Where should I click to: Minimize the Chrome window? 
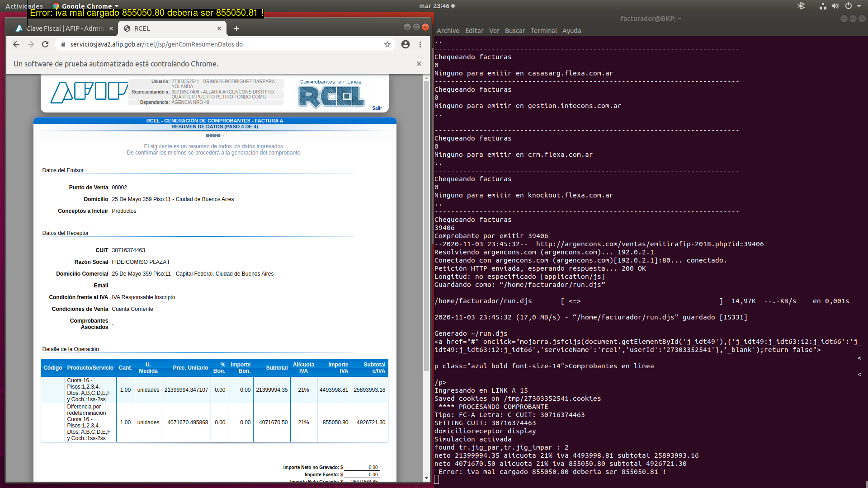pos(407,27)
